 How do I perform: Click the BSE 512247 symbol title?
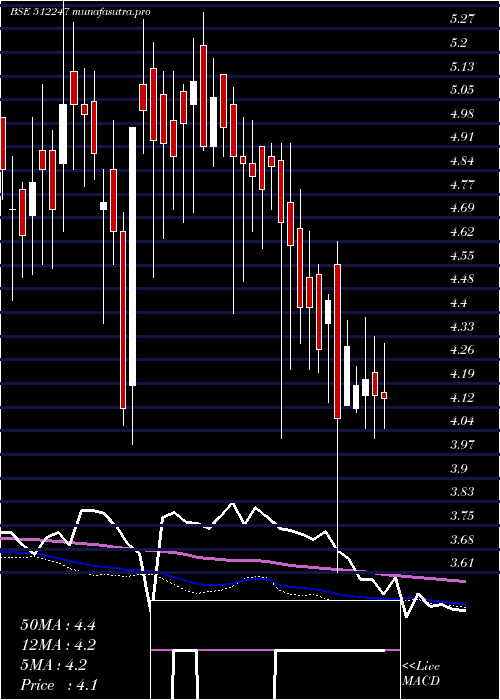(x=39, y=12)
